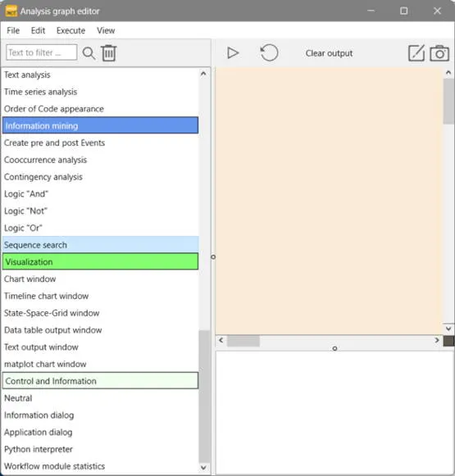Minimize the Analysis graph editor window

coord(371,11)
